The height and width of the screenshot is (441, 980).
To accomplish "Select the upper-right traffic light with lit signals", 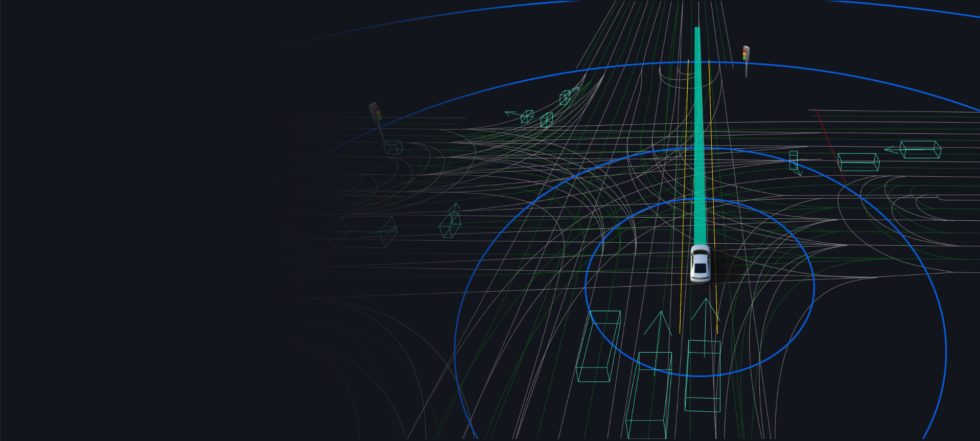I will pos(745,55).
